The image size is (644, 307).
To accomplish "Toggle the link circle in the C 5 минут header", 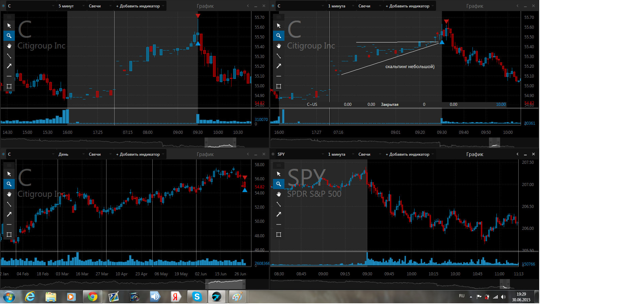I will click(x=4, y=6).
